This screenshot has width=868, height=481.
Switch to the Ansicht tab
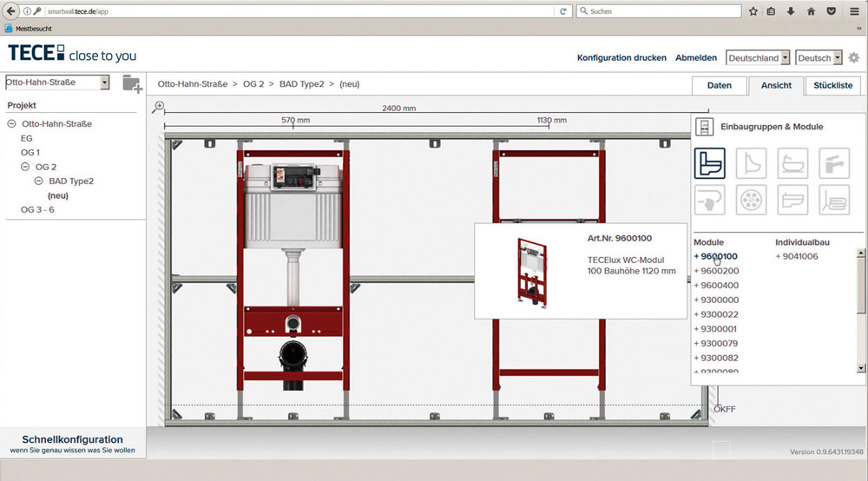pos(776,85)
